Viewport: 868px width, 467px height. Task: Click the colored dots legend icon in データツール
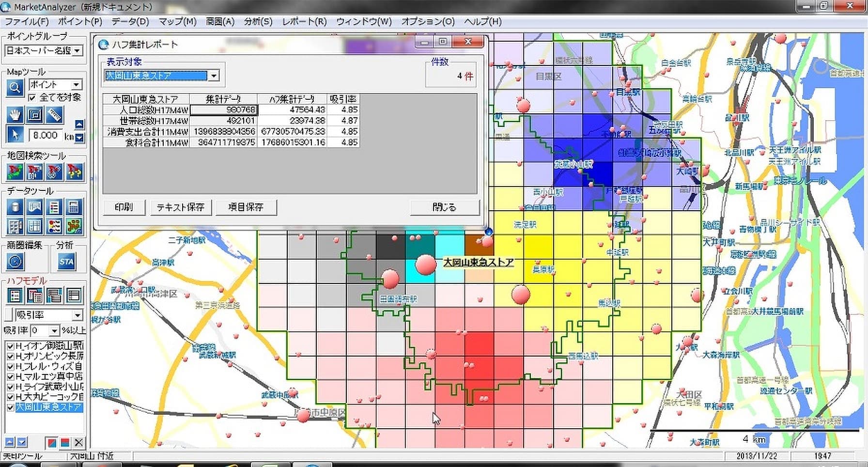[54, 226]
